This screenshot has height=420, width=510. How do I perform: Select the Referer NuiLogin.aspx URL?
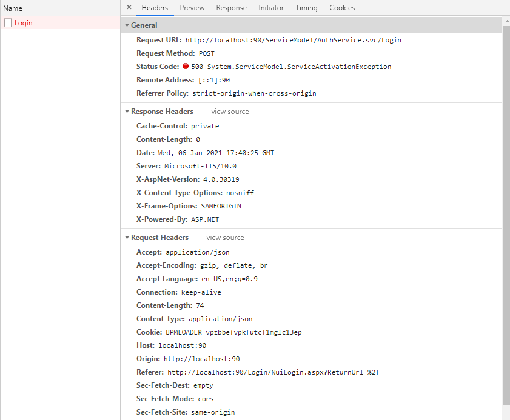[273, 373]
